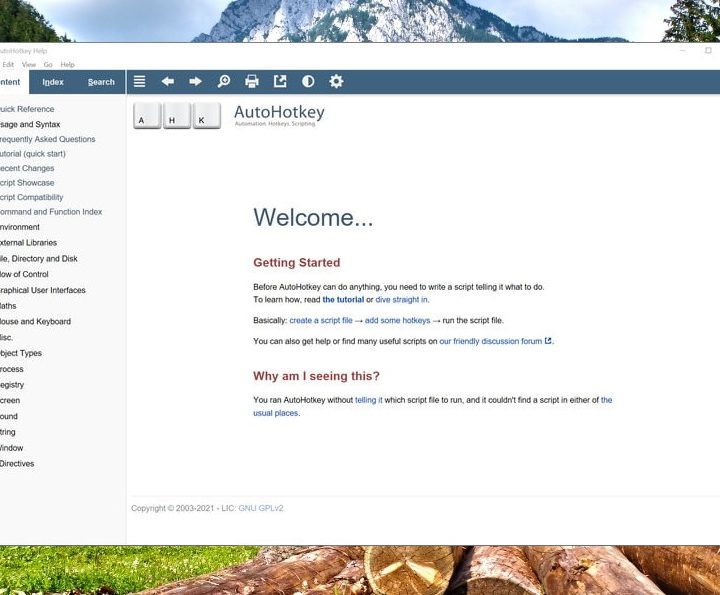This screenshot has width=720, height=595.
Task: Expand Graphical User Interfaces section
Action: click(x=43, y=290)
